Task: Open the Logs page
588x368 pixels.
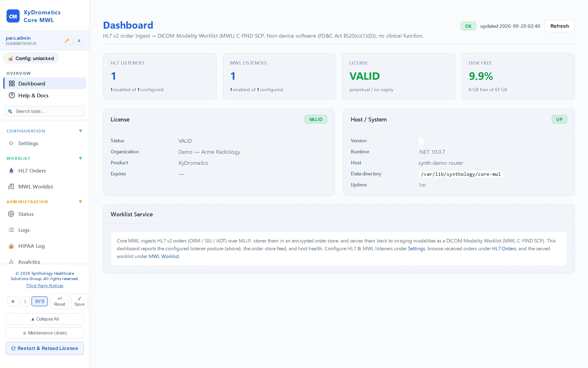Action: coord(45,230)
